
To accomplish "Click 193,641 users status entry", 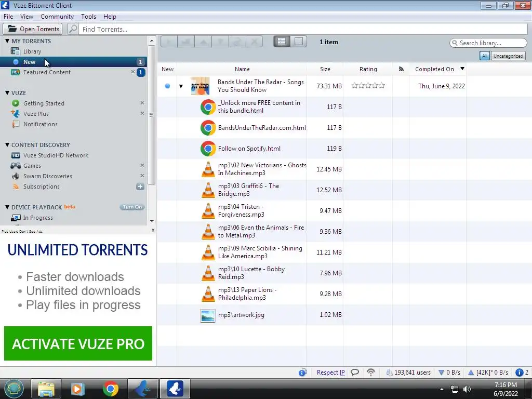I will coord(408,372).
